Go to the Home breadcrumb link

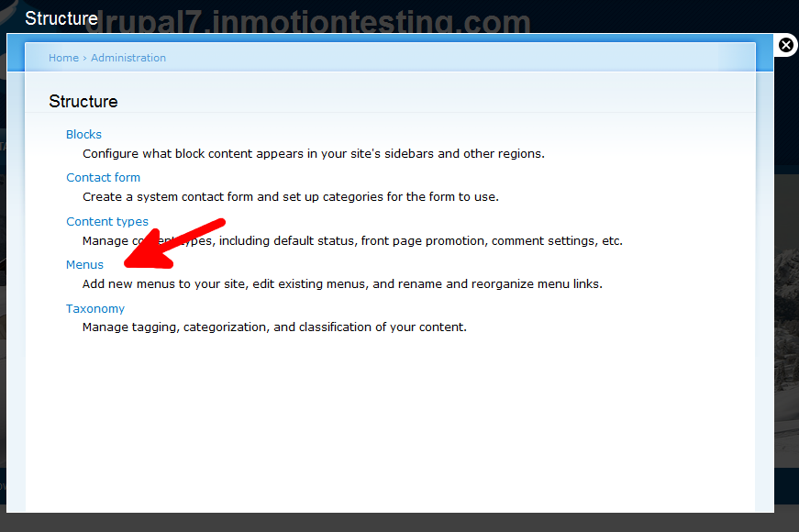pyautogui.click(x=63, y=58)
